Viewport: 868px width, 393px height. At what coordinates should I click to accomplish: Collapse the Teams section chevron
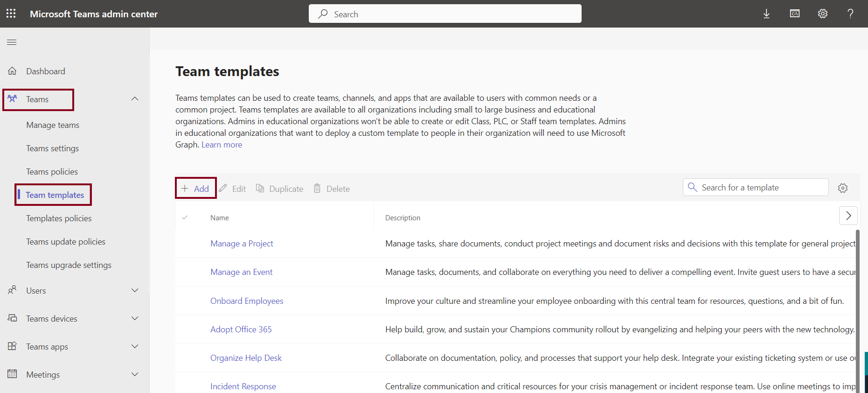[x=135, y=99]
